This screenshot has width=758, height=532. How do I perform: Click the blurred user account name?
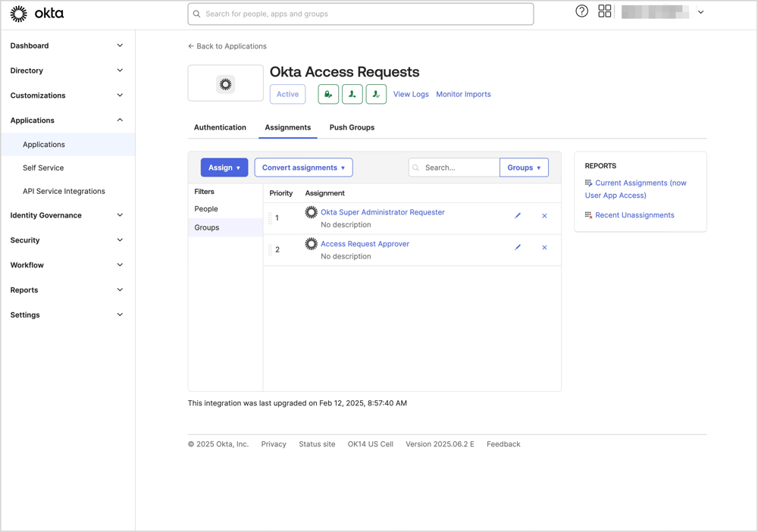(655, 12)
